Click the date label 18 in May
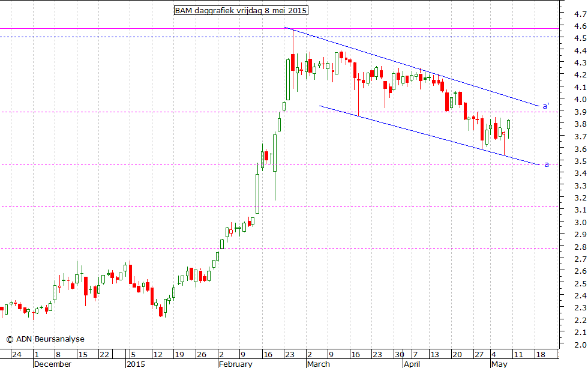 point(540,355)
